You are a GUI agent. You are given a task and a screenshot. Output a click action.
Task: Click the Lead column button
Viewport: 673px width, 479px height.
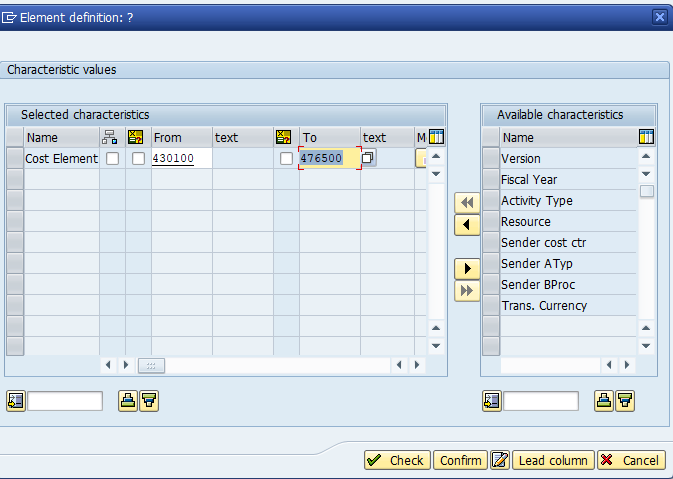coord(553,460)
